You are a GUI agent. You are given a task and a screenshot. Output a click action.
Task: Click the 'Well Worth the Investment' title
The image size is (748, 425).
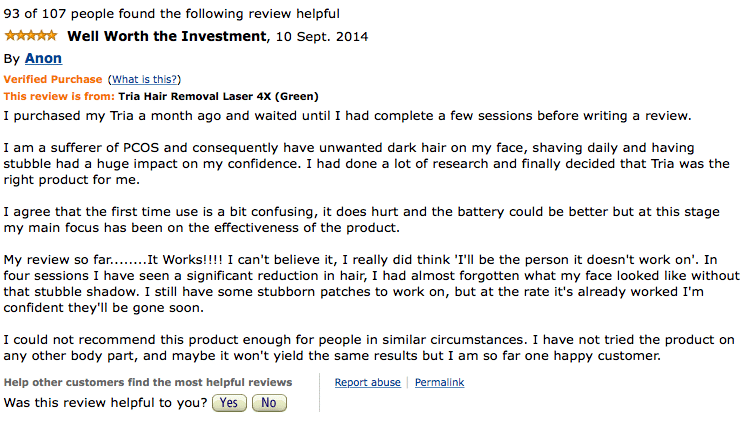167,36
